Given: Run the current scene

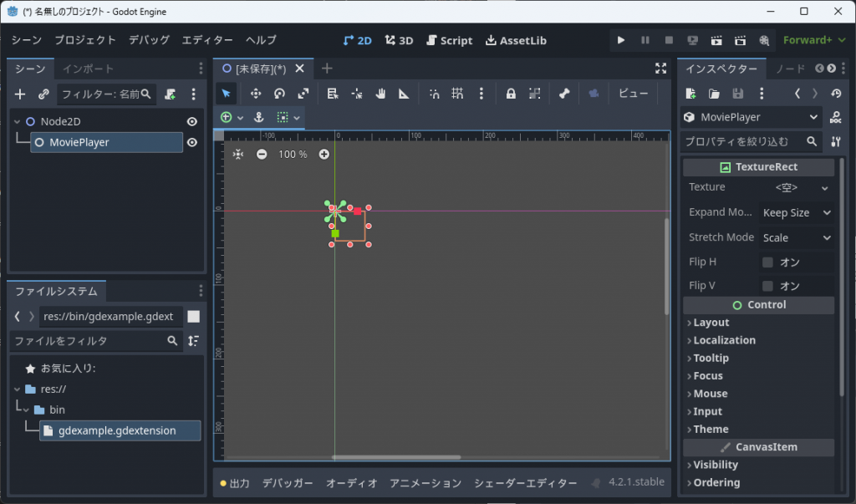Looking at the screenshot, I should tap(716, 40).
